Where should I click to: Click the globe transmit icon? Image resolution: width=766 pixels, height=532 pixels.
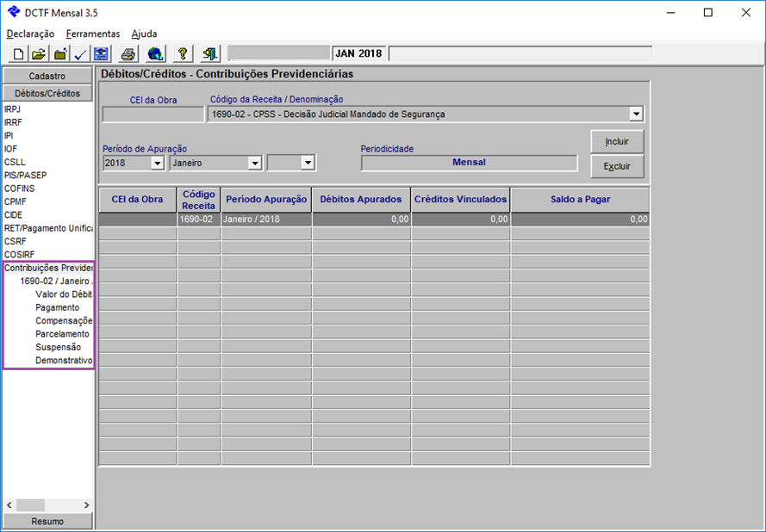point(156,53)
